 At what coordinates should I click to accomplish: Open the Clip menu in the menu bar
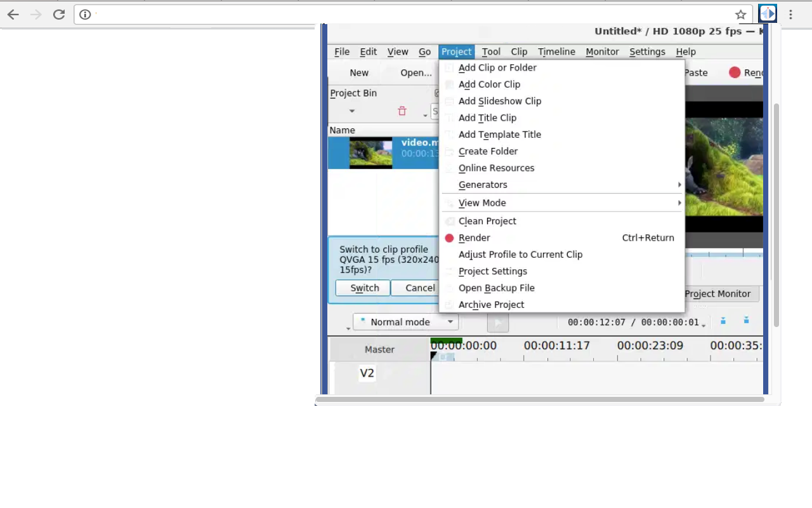click(x=519, y=52)
